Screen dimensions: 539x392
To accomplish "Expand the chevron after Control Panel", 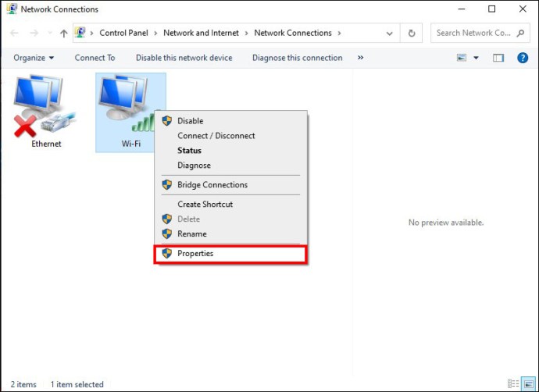I will (x=155, y=33).
